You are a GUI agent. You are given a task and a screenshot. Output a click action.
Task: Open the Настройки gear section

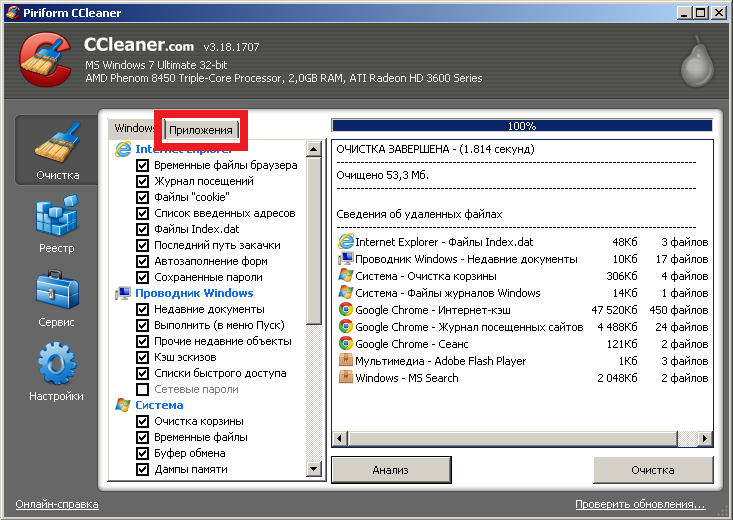[57, 372]
